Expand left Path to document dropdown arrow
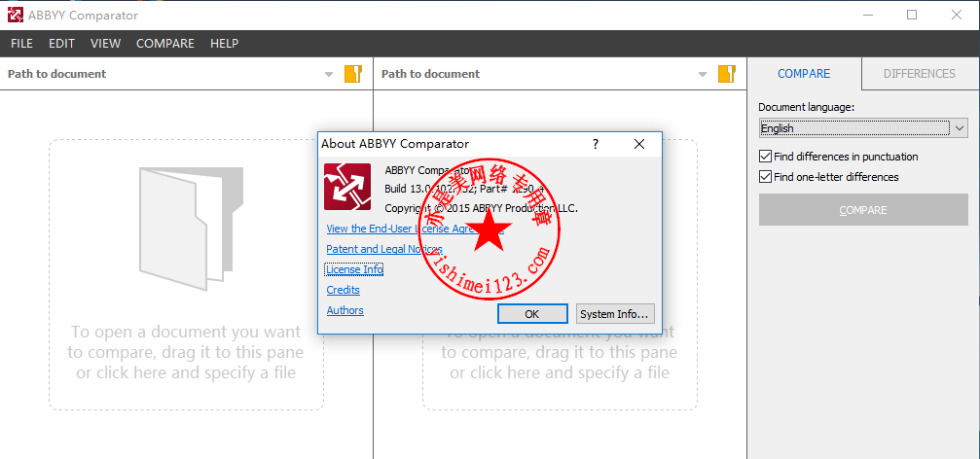980x459 pixels. pos(329,74)
